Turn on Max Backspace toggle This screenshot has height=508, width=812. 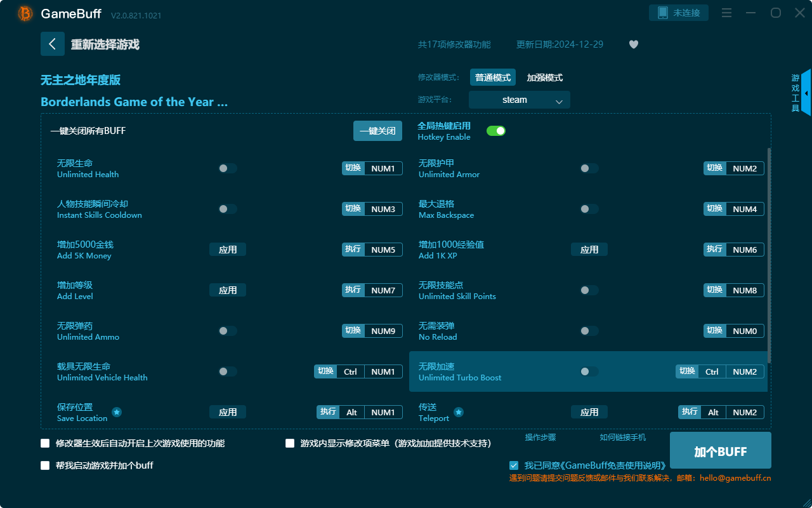point(589,209)
